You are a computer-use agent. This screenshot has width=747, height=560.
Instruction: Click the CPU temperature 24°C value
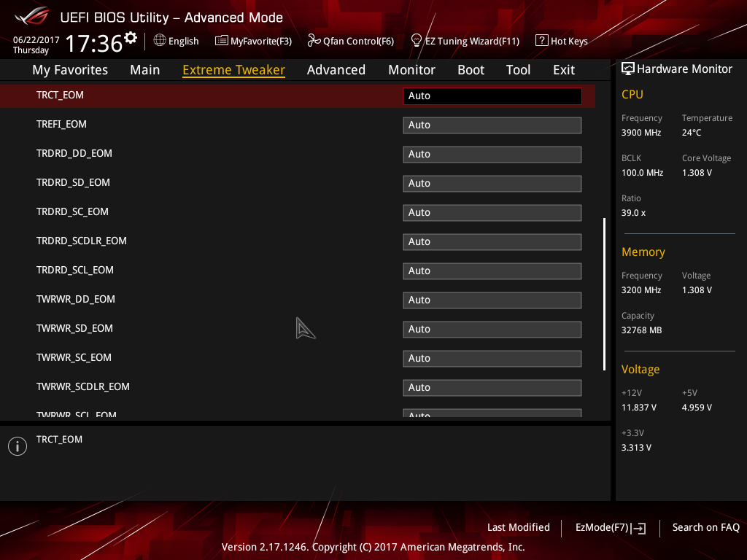click(x=692, y=133)
